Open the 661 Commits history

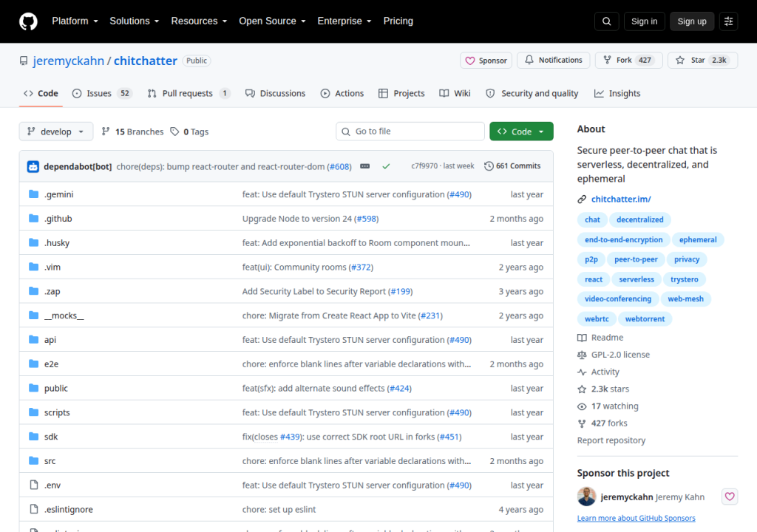click(512, 166)
